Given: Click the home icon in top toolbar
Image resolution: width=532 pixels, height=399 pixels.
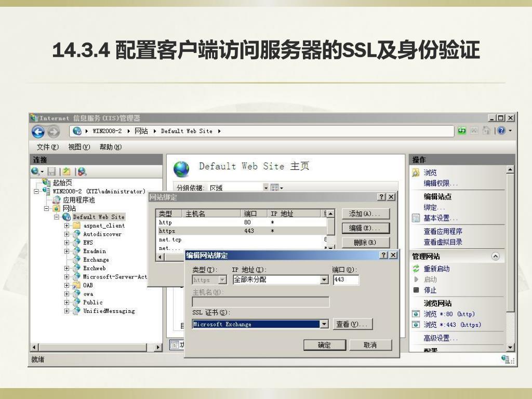Looking at the screenshot, I should pyautogui.click(x=486, y=130).
